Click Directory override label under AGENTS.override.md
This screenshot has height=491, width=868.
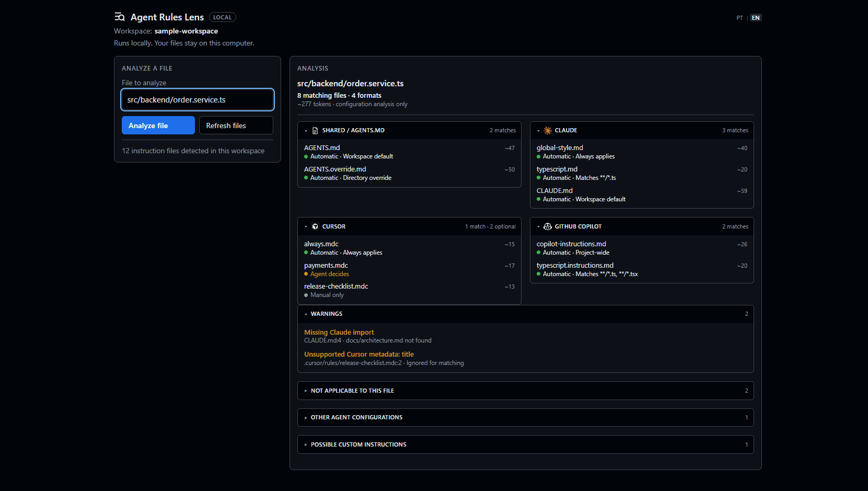click(x=367, y=178)
